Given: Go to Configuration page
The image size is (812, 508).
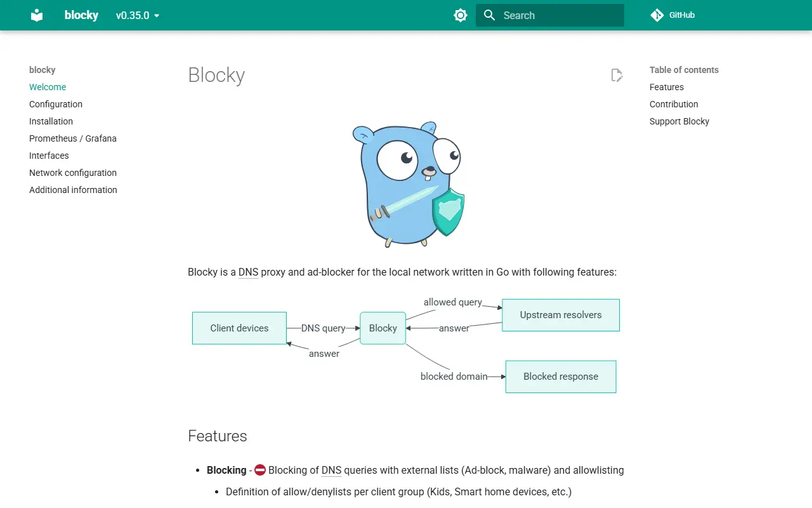Looking at the screenshot, I should click(56, 104).
